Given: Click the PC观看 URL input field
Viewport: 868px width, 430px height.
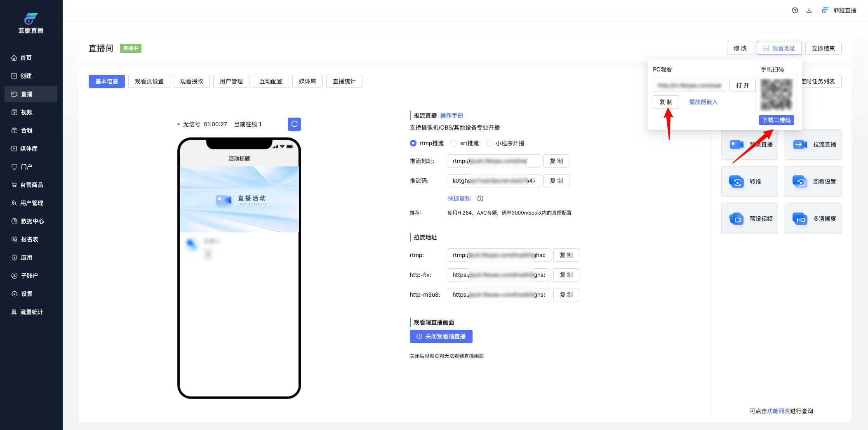Looking at the screenshot, I should click(x=689, y=85).
